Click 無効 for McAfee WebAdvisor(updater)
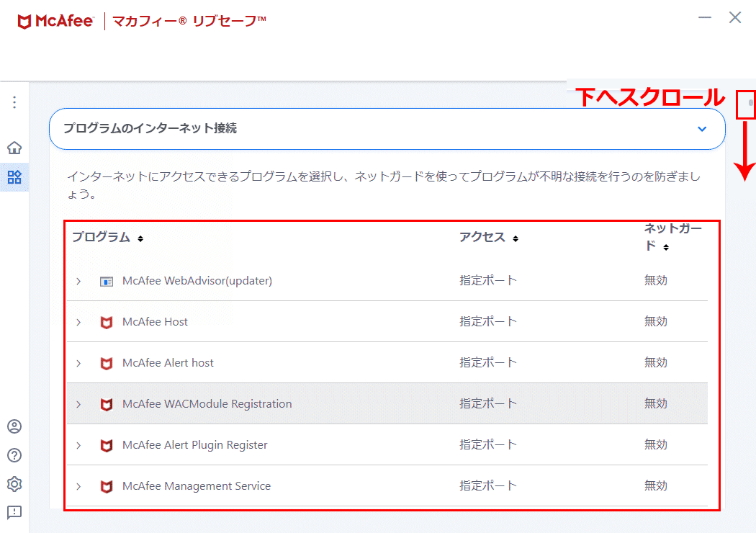Viewport: 756px width, 533px height. 656,280
